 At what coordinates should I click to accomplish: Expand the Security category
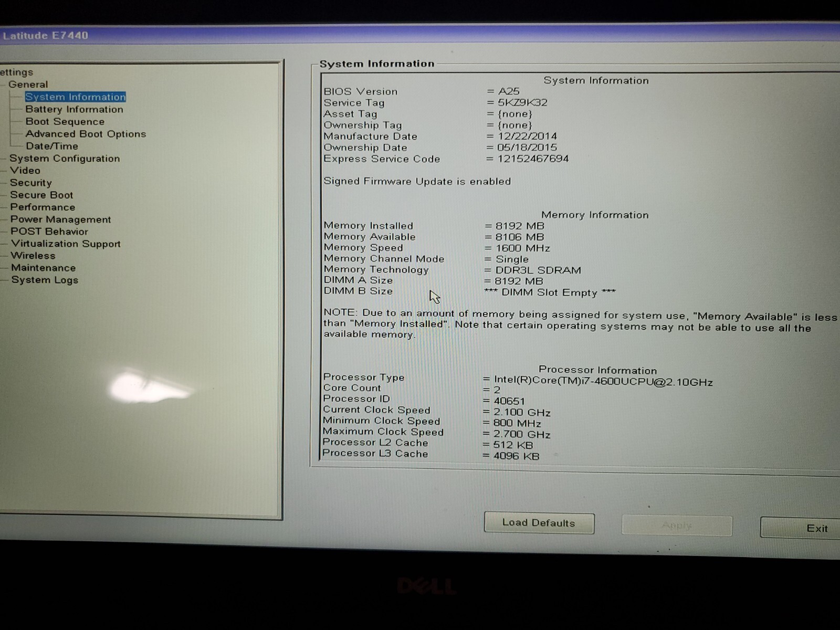pos(30,183)
